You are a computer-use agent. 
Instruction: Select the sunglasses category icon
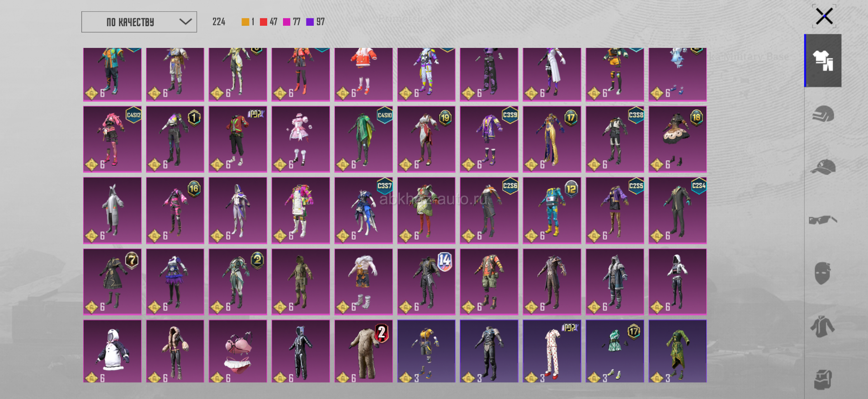[x=823, y=220]
